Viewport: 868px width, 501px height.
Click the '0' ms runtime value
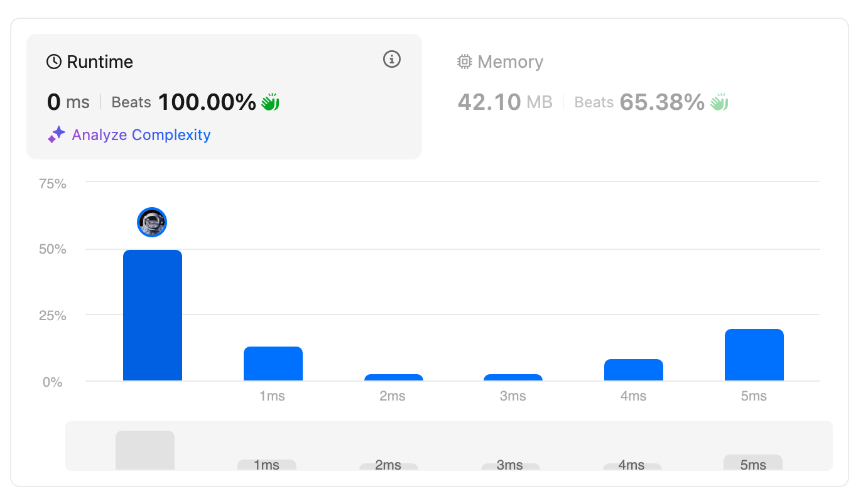coord(54,102)
